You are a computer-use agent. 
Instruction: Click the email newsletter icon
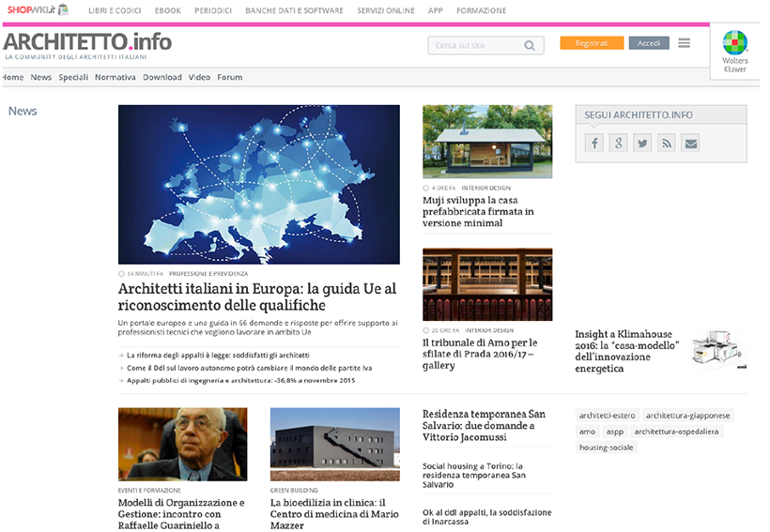(x=690, y=144)
